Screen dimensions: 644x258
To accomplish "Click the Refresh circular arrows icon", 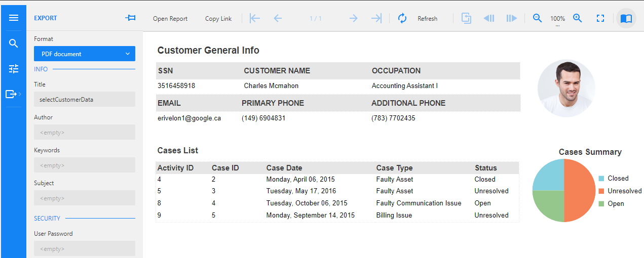I will [402, 18].
